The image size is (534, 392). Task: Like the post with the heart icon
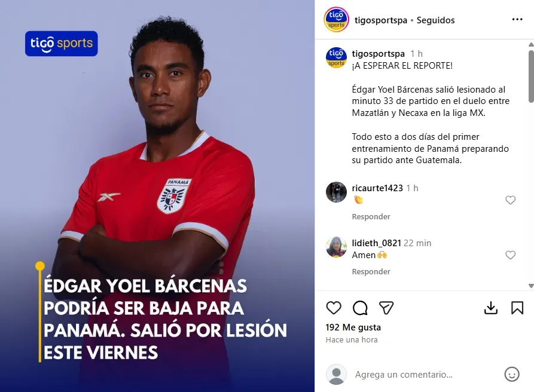pyautogui.click(x=334, y=308)
